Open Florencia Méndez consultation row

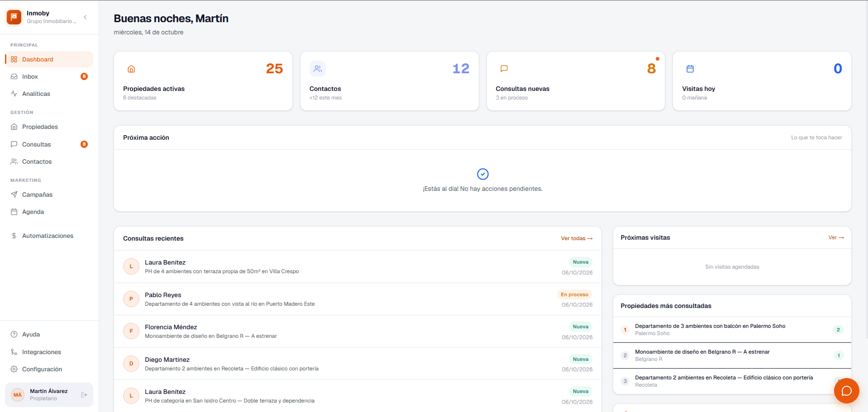358,331
